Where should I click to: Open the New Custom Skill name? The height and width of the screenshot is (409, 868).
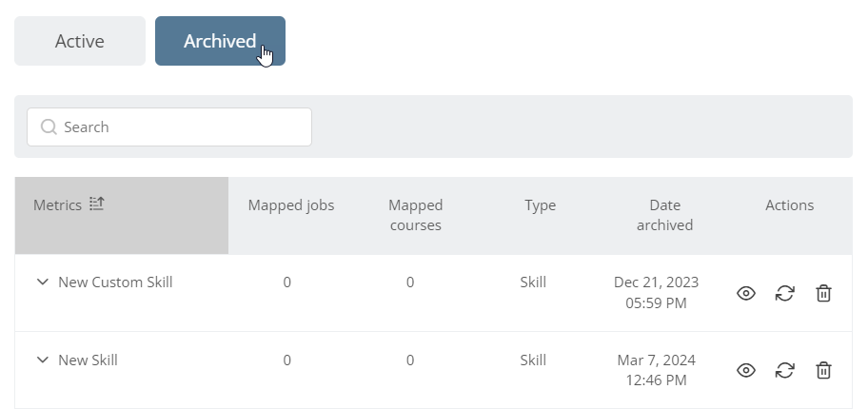point(116,282)
